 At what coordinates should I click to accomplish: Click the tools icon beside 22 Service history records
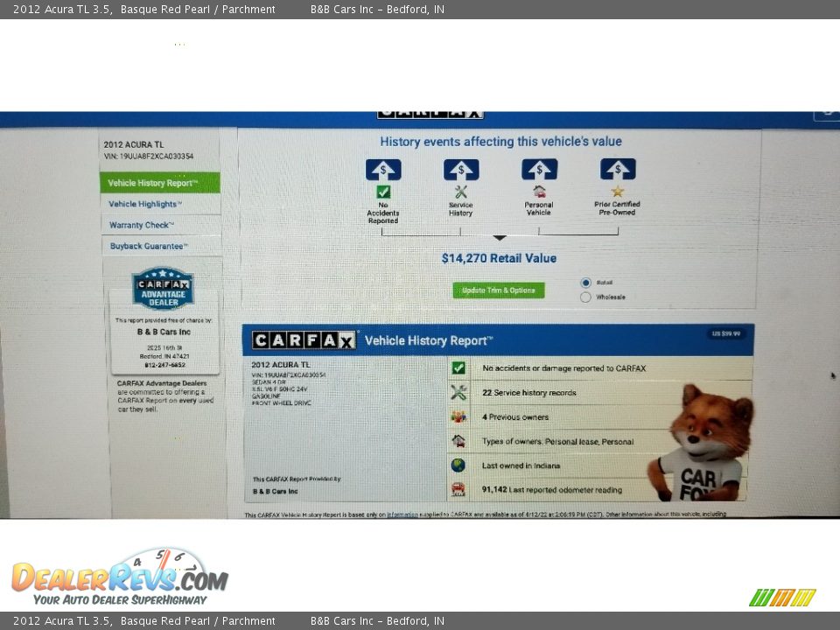[x=458, y=392]
